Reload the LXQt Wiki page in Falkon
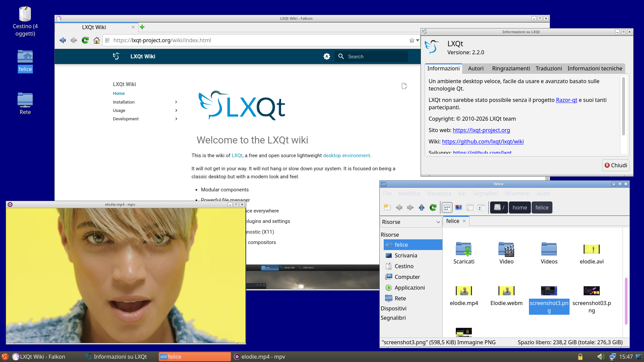This screenshot has width=644, height=362. (85, 40)
